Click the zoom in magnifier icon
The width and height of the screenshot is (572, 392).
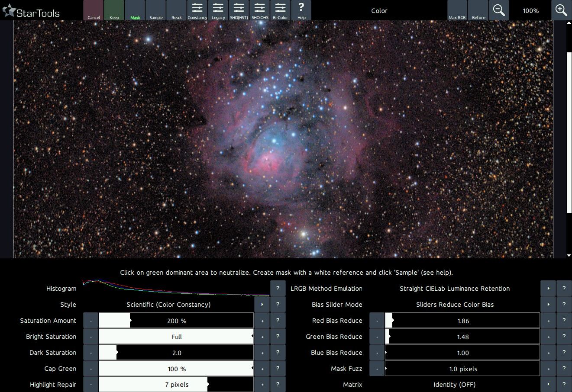(x=561, y=10)
